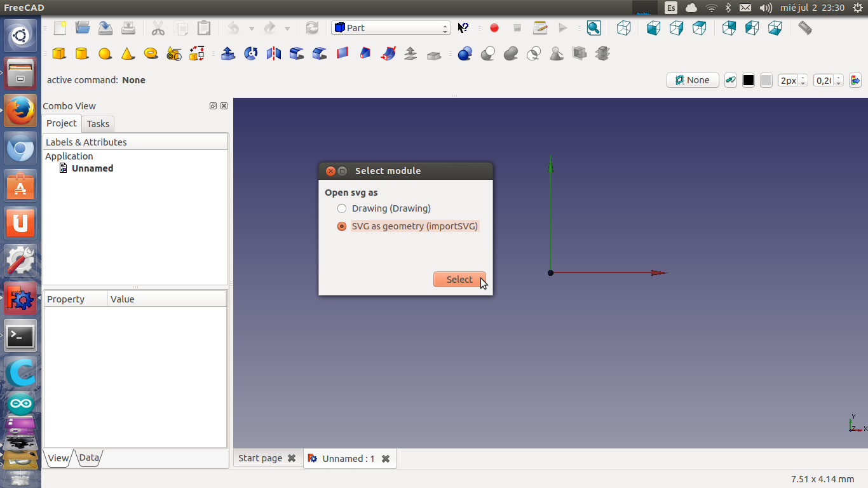Open the Part workbench dropdown
This screenshot has height=488, width=868.
pyautogui.click(x=391, y=28)
